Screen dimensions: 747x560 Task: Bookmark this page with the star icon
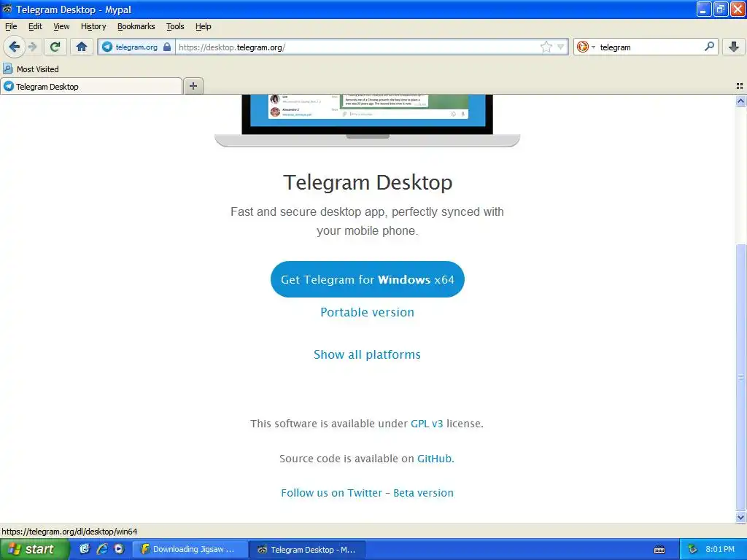tap(546, 47)
